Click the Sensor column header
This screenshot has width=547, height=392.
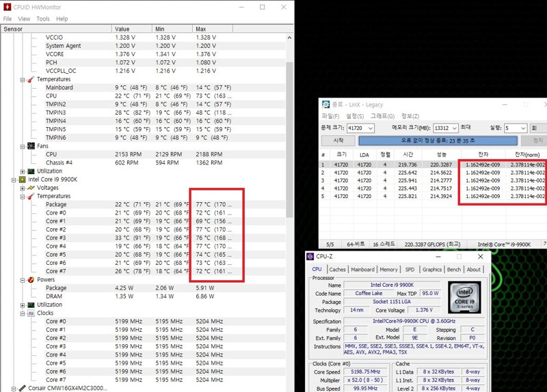point(57,29)
